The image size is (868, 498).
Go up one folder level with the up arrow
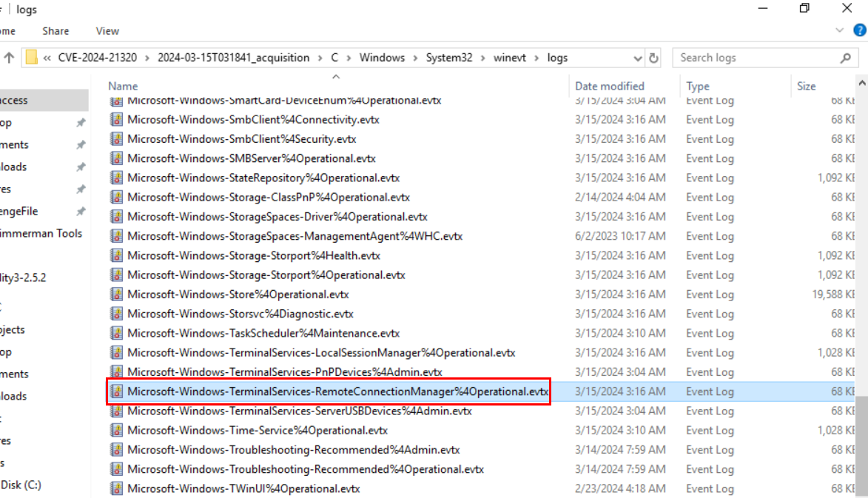(x=9, y=58)
